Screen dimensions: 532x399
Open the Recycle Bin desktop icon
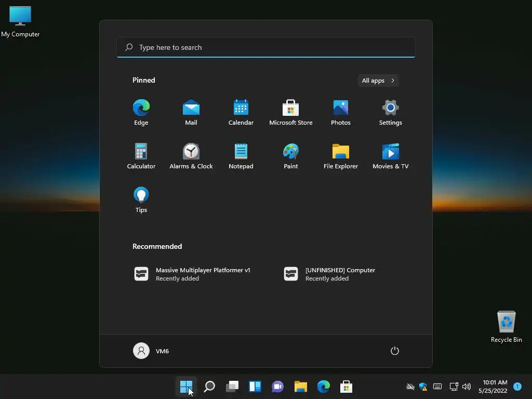click(506, 327)
